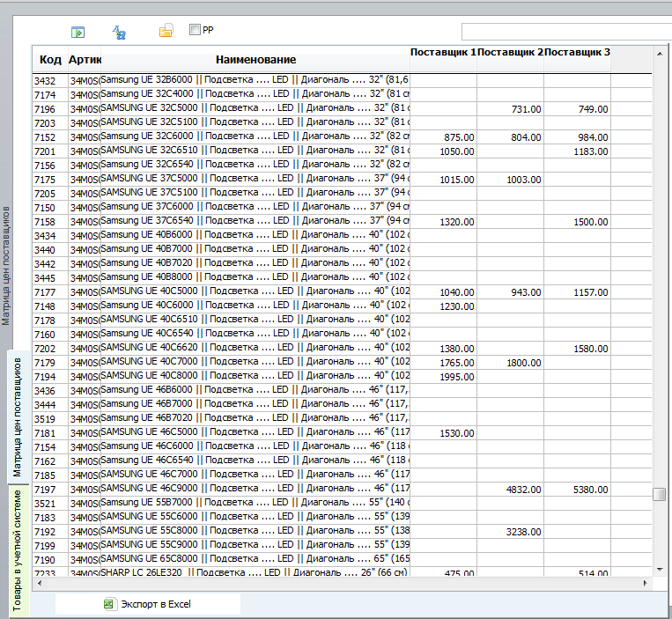Click price 4832.00 for SAMSUNG UE 46C9000
This screenshot has width=672, height=619.
tap(524, 490)
